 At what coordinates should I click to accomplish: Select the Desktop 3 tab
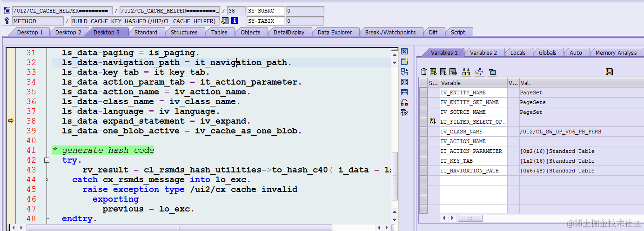point(107,32)
